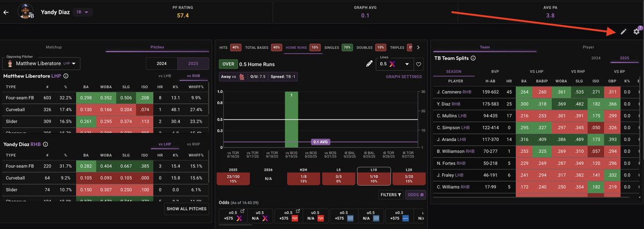This screenshot has height=229, width=644.
Task: Open Opposing Pitcher dropdown for Matthew Liberatore
Action: 41,64
